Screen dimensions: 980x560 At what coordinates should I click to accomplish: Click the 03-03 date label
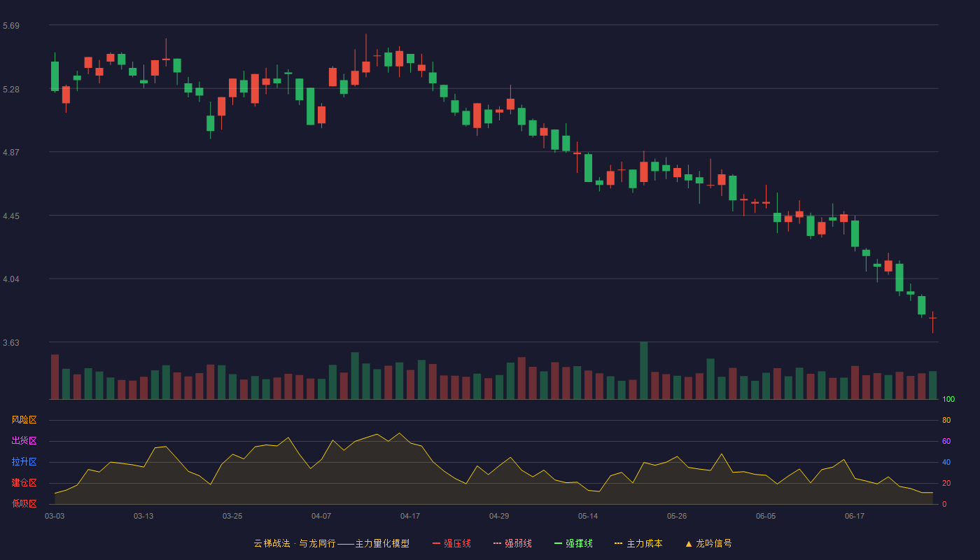click(55, 516)
